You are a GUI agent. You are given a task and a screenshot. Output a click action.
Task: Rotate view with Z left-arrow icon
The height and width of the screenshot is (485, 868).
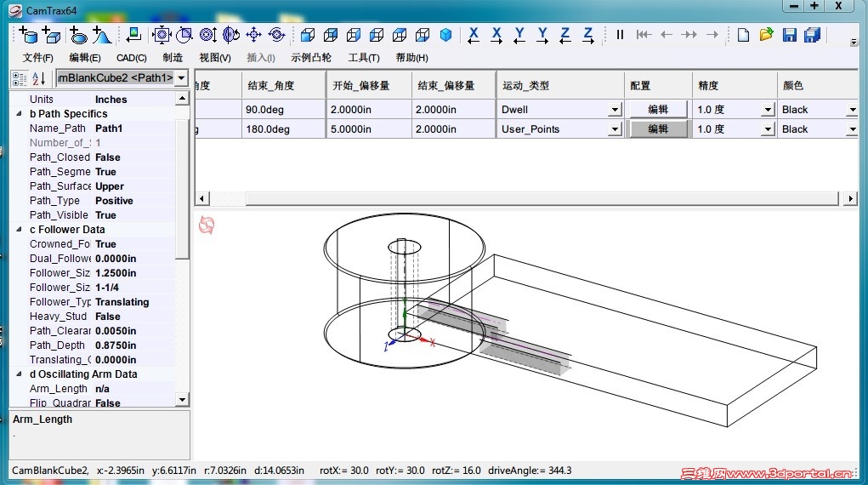tap(565, 35)
